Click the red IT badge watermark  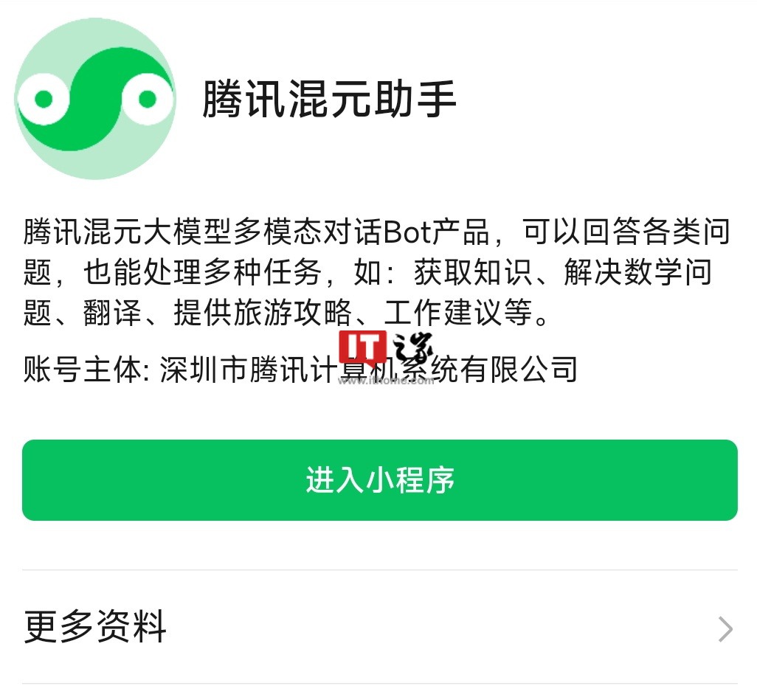coord(362,347)
